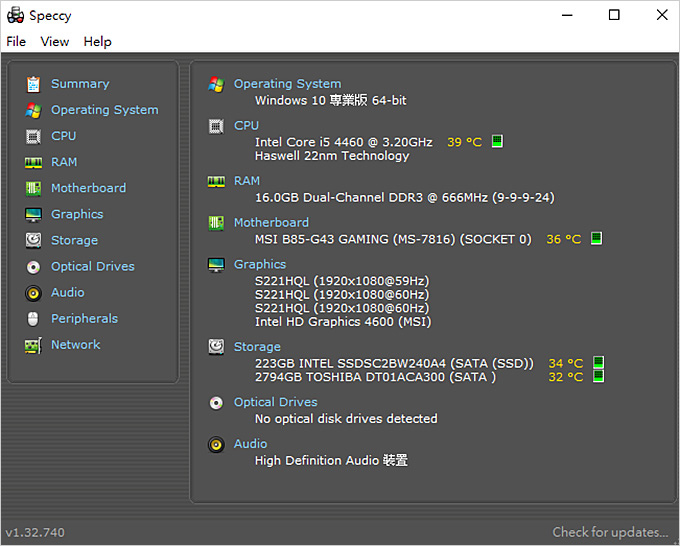The height and width of the screenshot is (546, 680).
Task: Click the Check for updates link
Action: [x=610, y=532]
